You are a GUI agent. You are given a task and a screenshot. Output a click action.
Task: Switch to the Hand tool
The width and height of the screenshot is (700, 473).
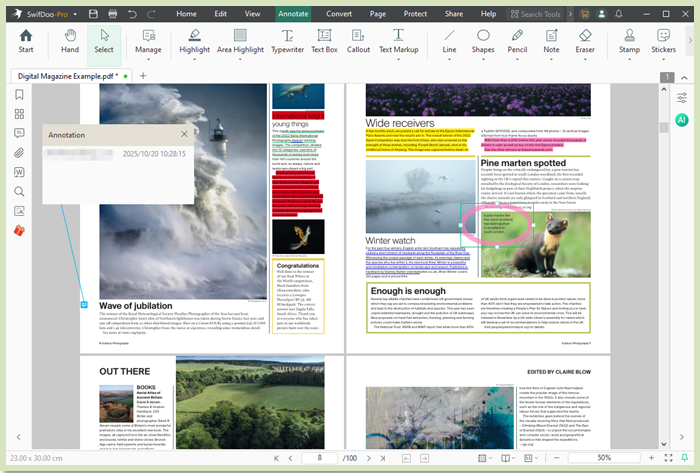click(69, 40)
